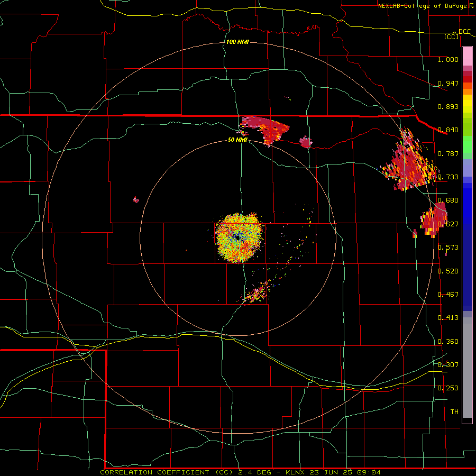Click the 0.627 scale value

tap(448, 224)
